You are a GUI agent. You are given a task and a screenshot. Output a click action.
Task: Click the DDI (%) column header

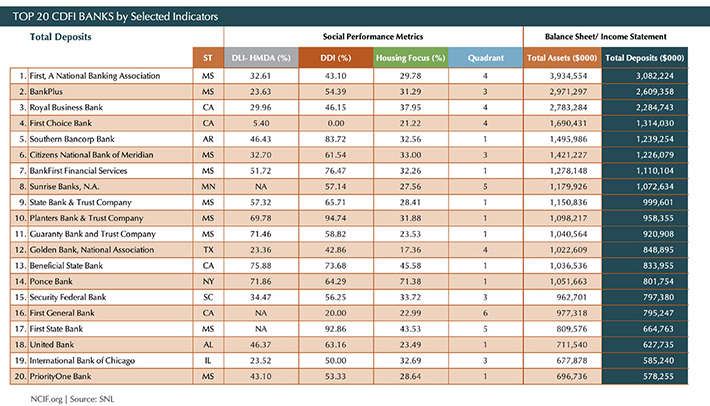pos(336,57)
